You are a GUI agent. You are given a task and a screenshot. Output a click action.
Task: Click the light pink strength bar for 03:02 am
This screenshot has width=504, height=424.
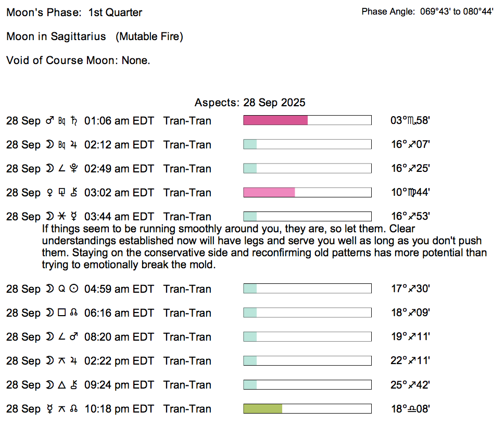tap(269, 193)
